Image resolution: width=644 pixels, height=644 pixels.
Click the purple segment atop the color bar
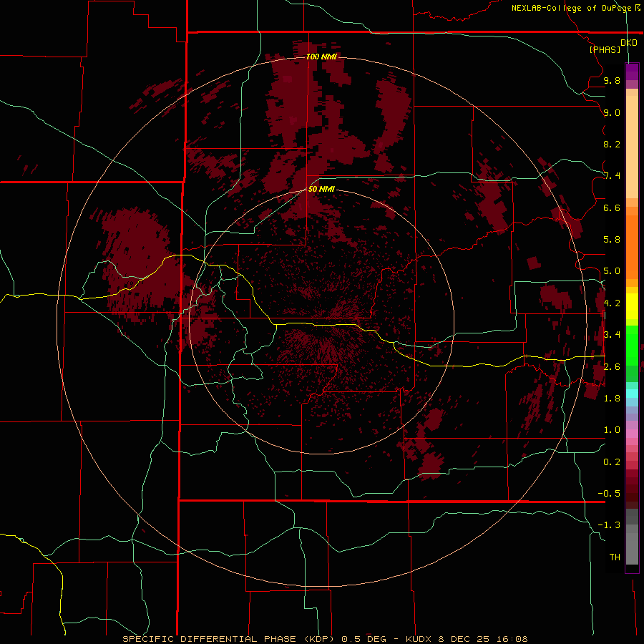point(632,72)
